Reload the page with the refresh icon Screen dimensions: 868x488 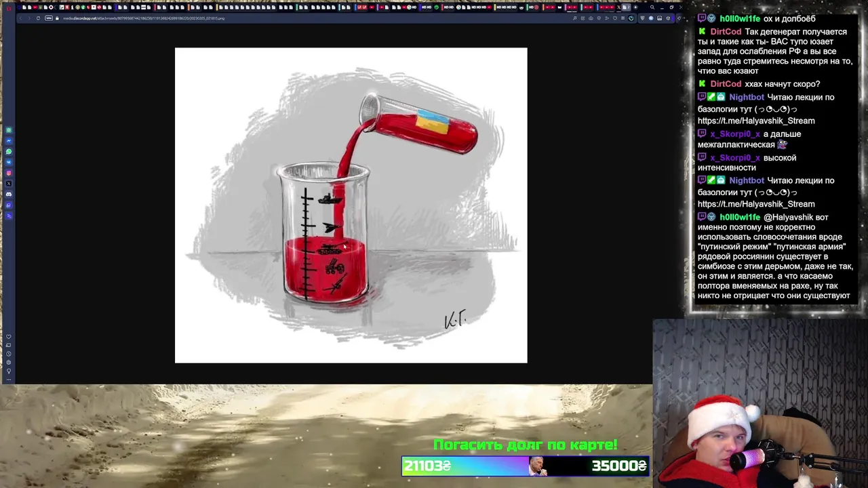[38, 18]
